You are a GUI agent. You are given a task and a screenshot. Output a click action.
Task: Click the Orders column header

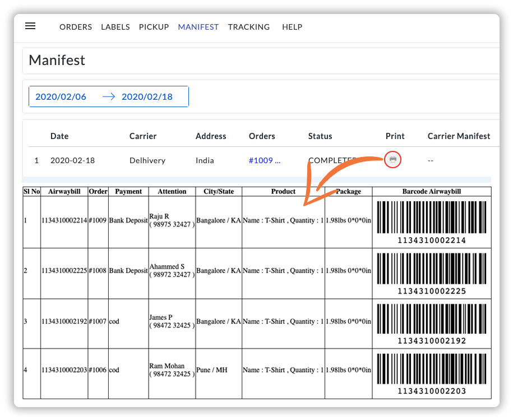pos(262,136)
